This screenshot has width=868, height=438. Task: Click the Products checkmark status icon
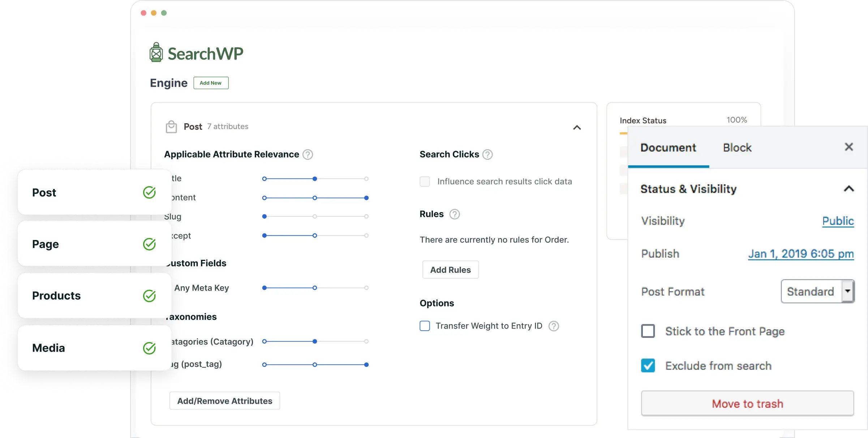point(149,296)
